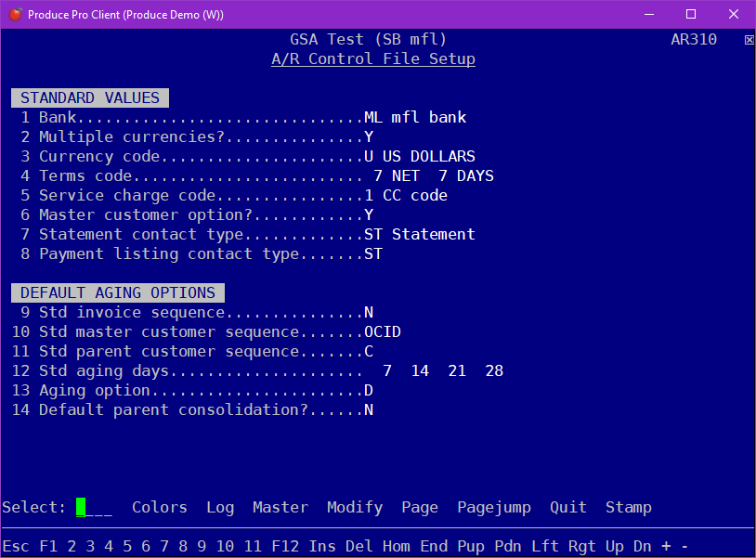Click the aging days value 14

point(420,370)
